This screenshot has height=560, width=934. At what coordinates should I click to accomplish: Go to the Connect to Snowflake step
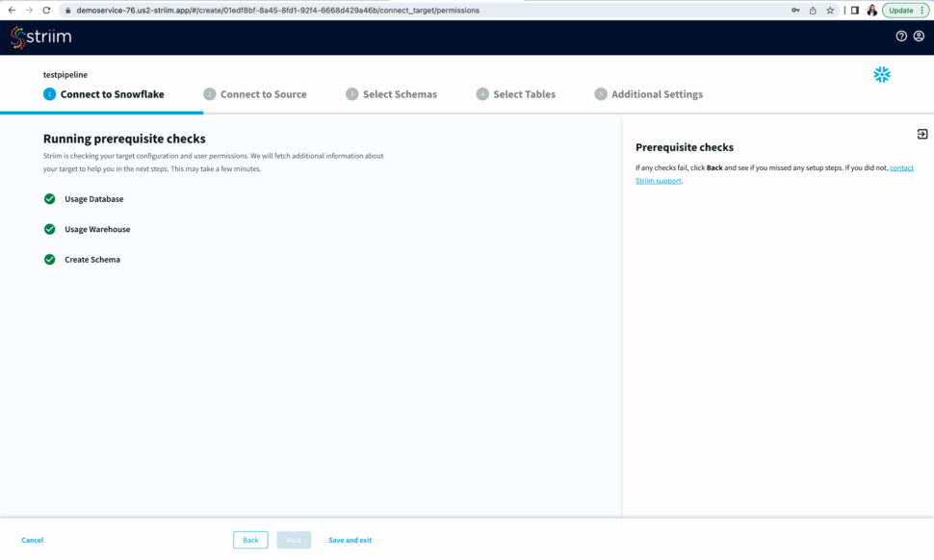coord(112,94)
